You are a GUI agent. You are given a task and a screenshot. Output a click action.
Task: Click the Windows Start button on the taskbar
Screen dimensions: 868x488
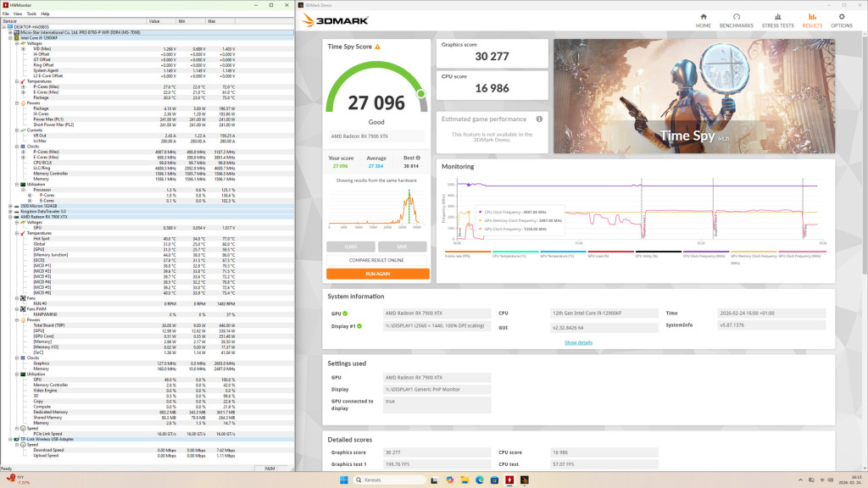pos(344,480)
